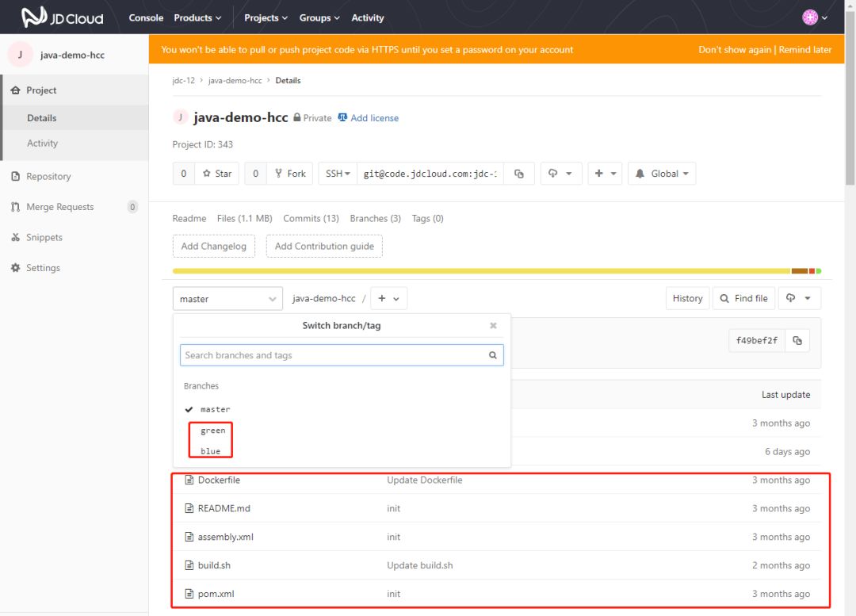The height and width of the screenshot is (616, 856).
Task: Open the download dropdown beside Find file
Action: click(799, 298)
